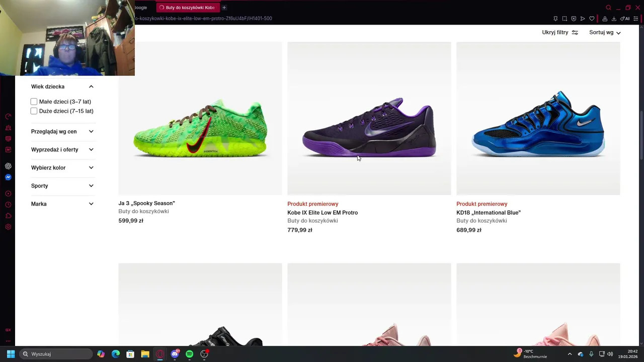Viewport: 644px width, 362px height.
Task: Open the player icon in sidebar
Action: [x=8, y=194]
